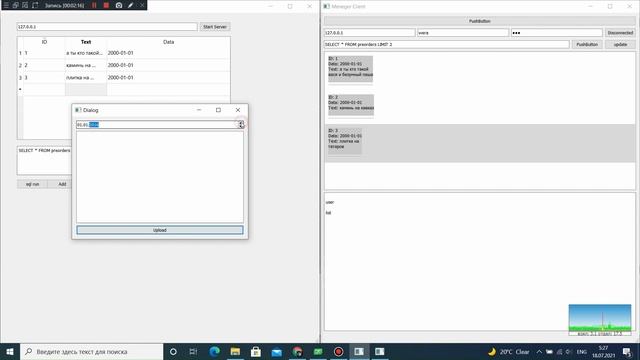Edit the username field in client
This screenshot has height=360, width=640.
(463, 33)
